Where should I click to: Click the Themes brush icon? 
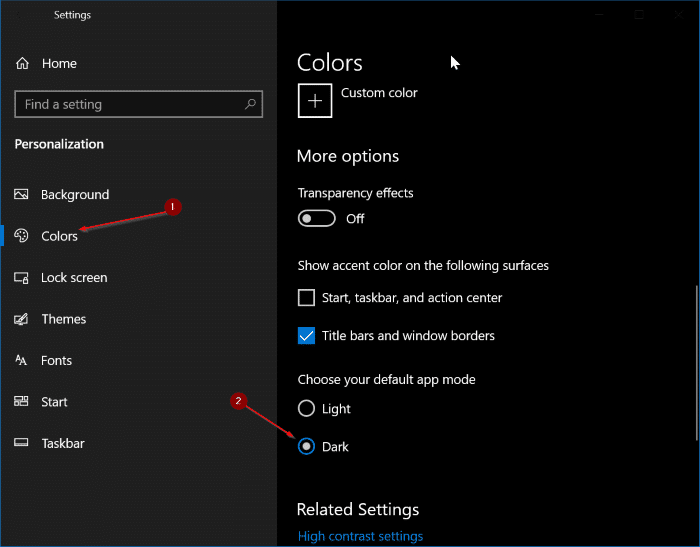[22, 319]
